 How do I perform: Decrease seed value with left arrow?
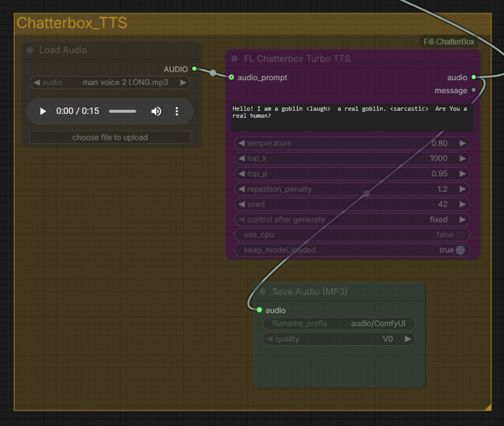pyautogui.click(x=242, y=204)
